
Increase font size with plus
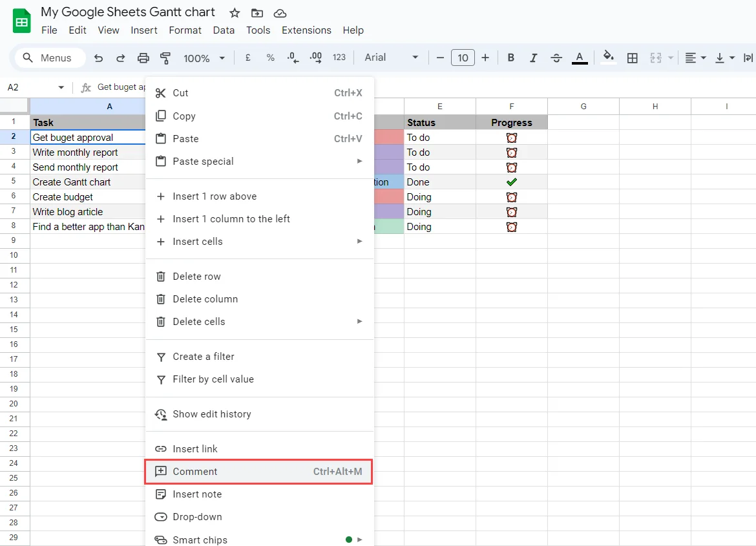pos(485,58)
